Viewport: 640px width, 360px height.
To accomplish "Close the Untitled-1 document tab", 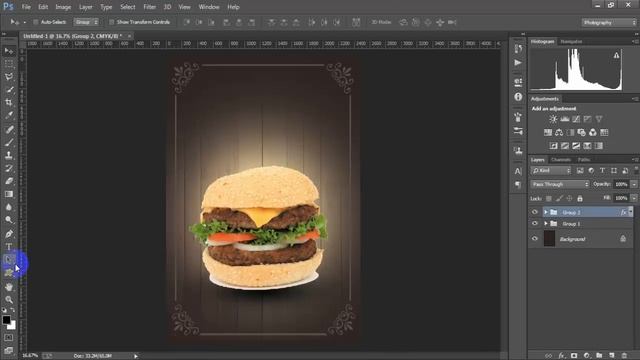I will tap(129, 36).
